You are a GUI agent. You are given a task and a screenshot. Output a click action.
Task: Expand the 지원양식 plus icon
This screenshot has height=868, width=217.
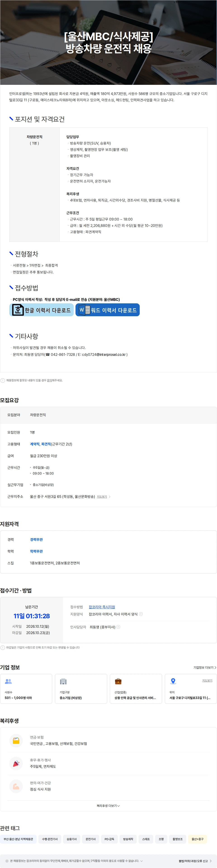coord(141,614)
